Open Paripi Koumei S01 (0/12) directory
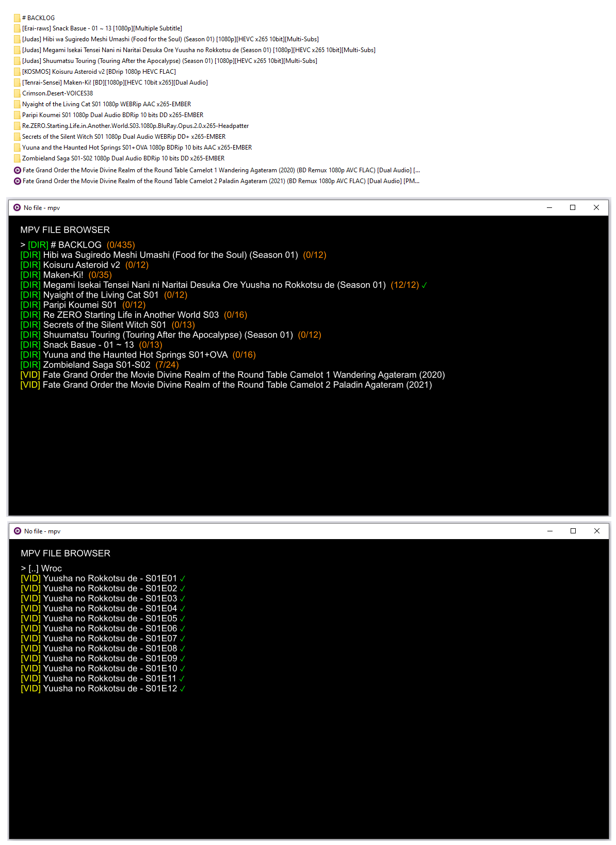This screenshot has width=616, height=845. (x=83, y=305)
